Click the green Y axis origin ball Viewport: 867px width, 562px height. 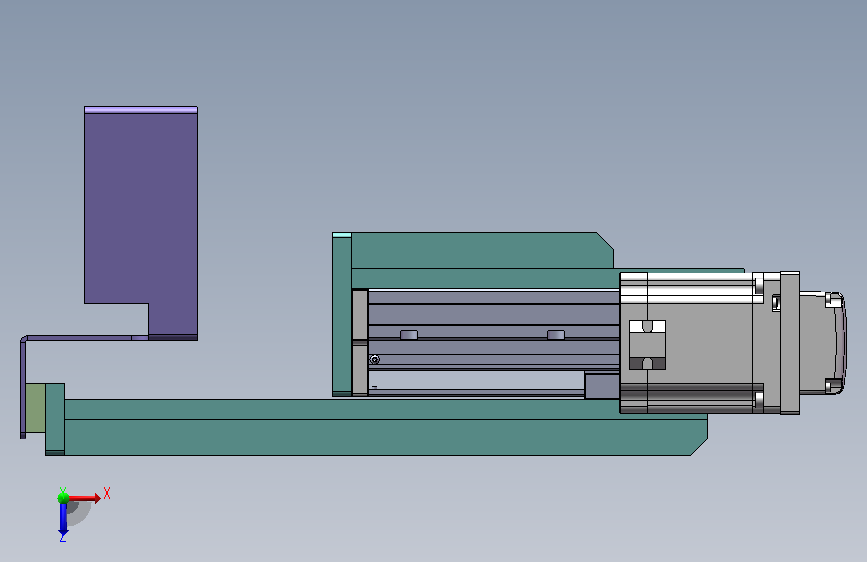coord(64,498)
